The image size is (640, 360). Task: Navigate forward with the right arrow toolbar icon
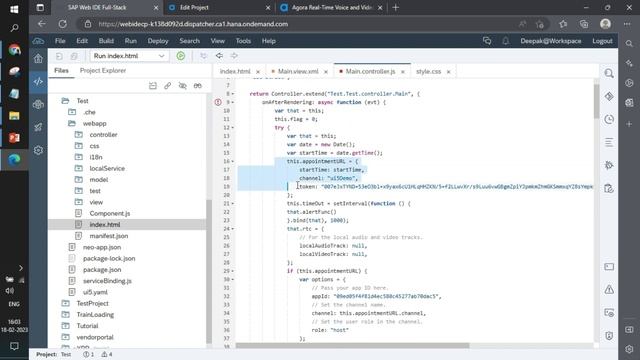(x=234, y=56)
